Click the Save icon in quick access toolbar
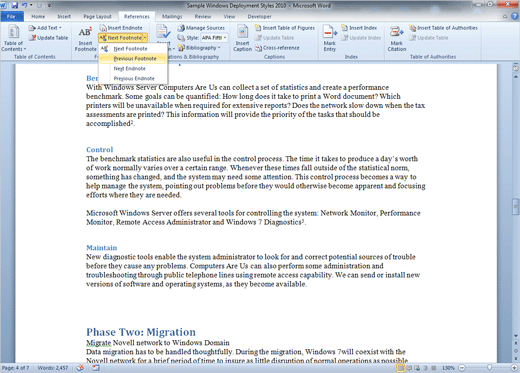The height and width of the screenshot is (373, 520). point(15,5)
